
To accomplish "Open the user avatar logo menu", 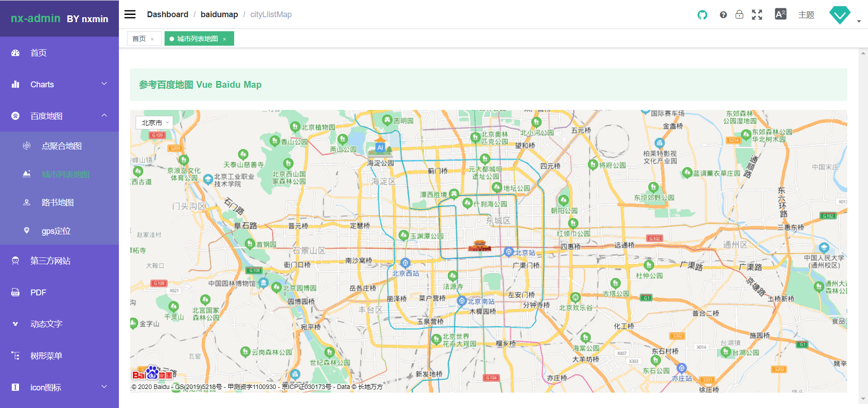I will coord(840,15).
